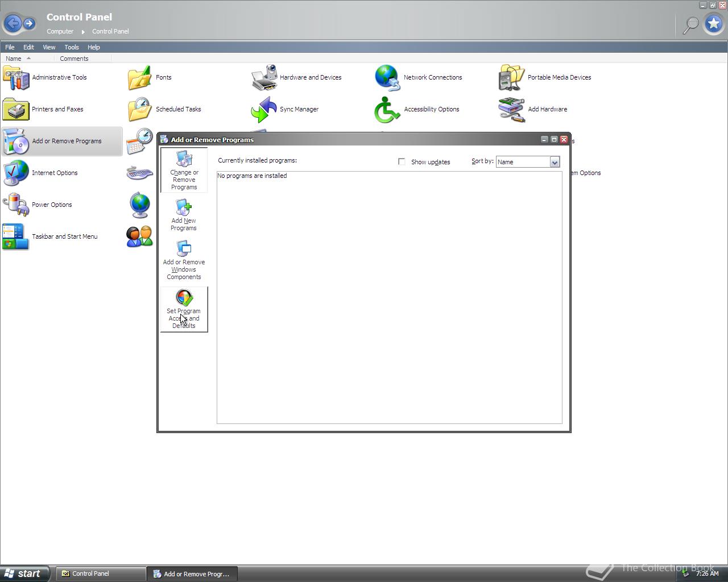The width and height of the screenshot is (728, 582).
Task: Open the Help menu
Action: [93, 47]
